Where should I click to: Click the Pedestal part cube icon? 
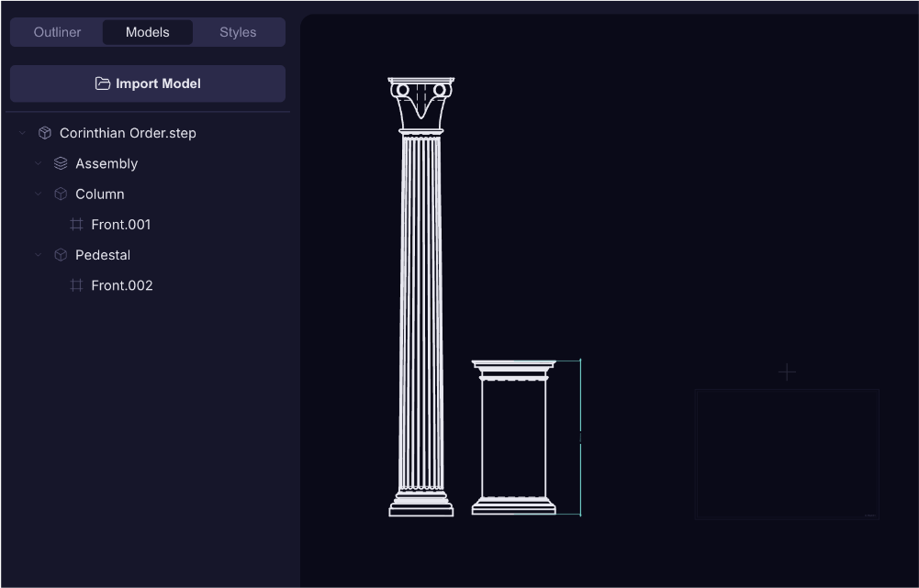tap(61, 255)
